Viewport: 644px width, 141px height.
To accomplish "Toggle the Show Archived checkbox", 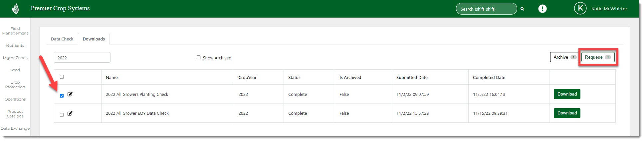I will 199,57.
